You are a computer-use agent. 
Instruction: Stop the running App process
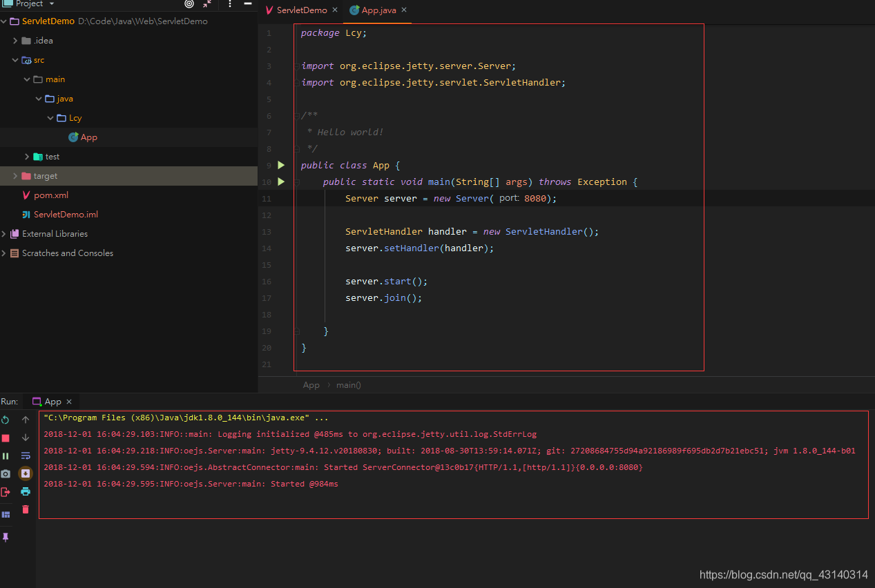(6, 438)
